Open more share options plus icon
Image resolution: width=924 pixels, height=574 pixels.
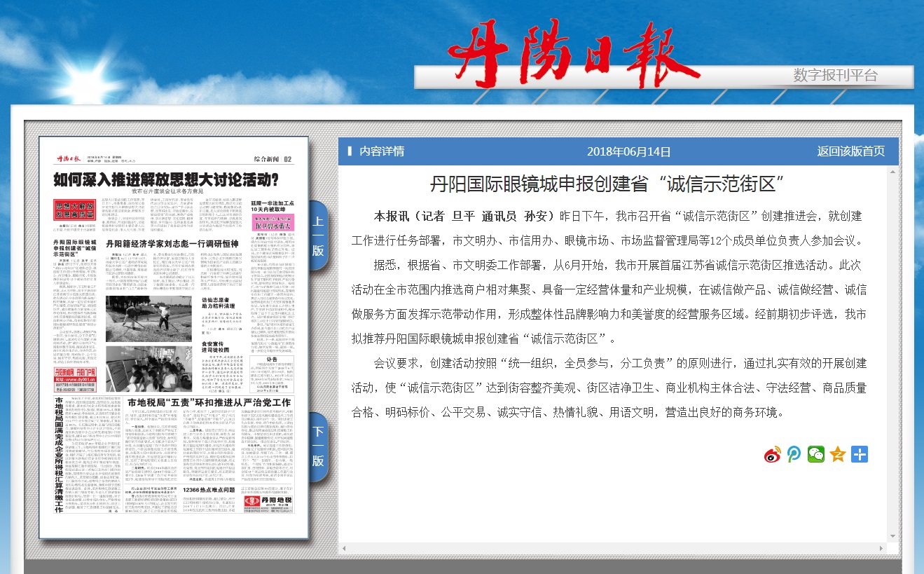pyautogui.click(x=860, y=455)
